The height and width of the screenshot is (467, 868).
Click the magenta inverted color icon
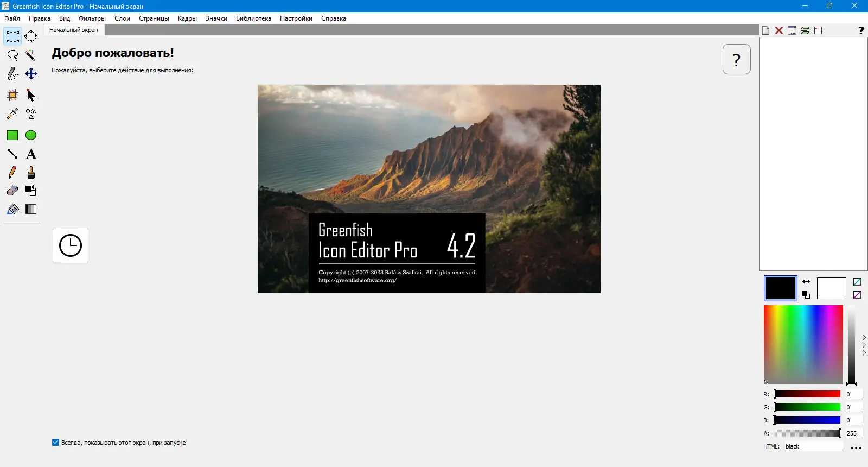857,295
